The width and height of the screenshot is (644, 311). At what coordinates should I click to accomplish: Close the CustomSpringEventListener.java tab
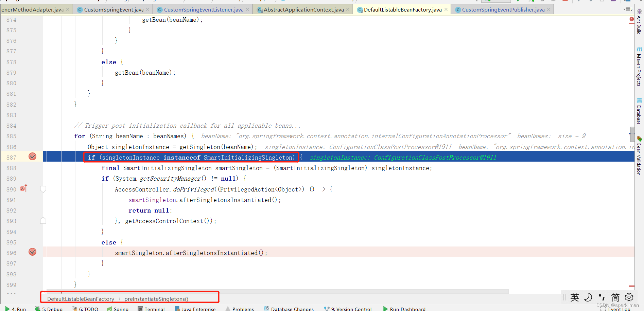[247, 10]
